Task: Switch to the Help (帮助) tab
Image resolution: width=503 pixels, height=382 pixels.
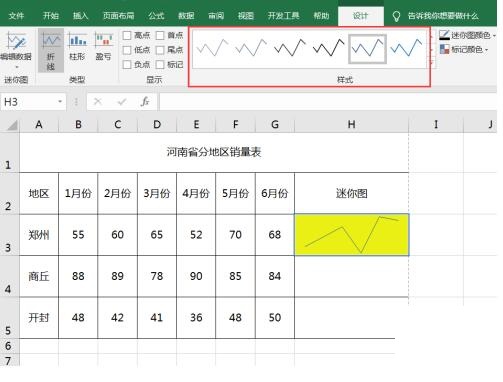Action: click(x=321, y=16)
